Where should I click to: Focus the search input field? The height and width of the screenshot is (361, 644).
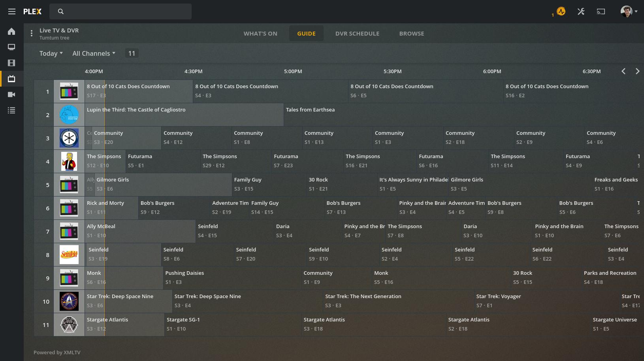[x=121, y=11]
